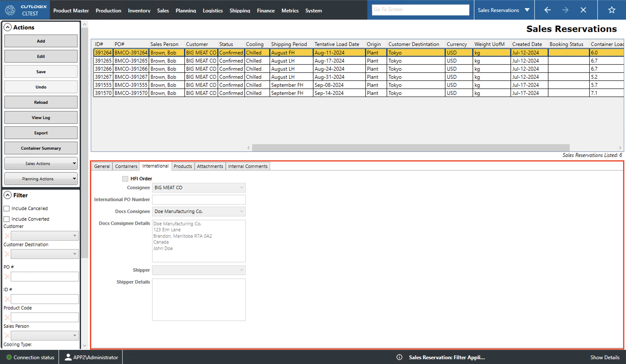Clear the Sales Person filter red X icon

(7, 336)
